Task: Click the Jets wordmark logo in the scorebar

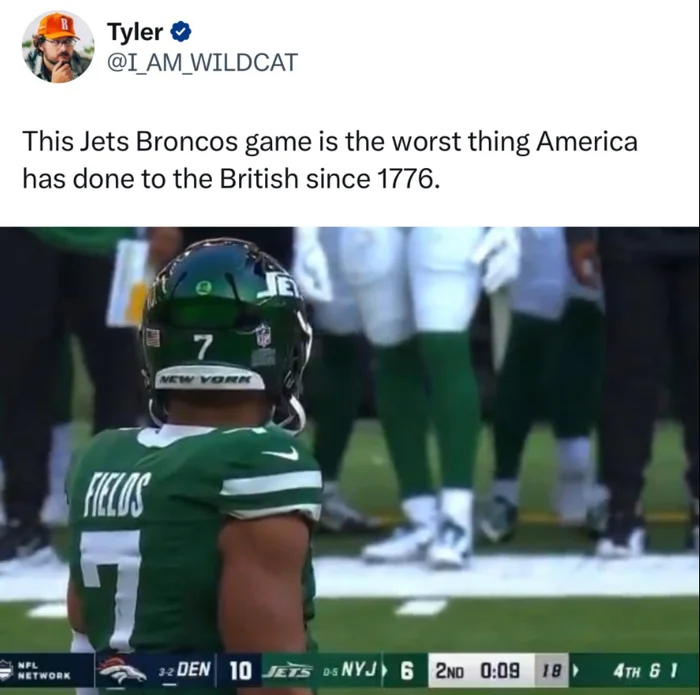Action: 289,670
